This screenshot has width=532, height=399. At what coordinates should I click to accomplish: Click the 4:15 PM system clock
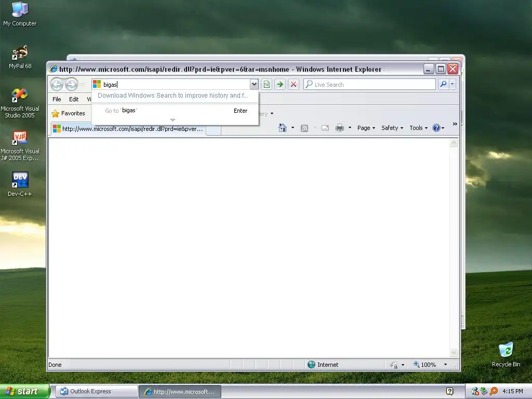coord(513,392)
